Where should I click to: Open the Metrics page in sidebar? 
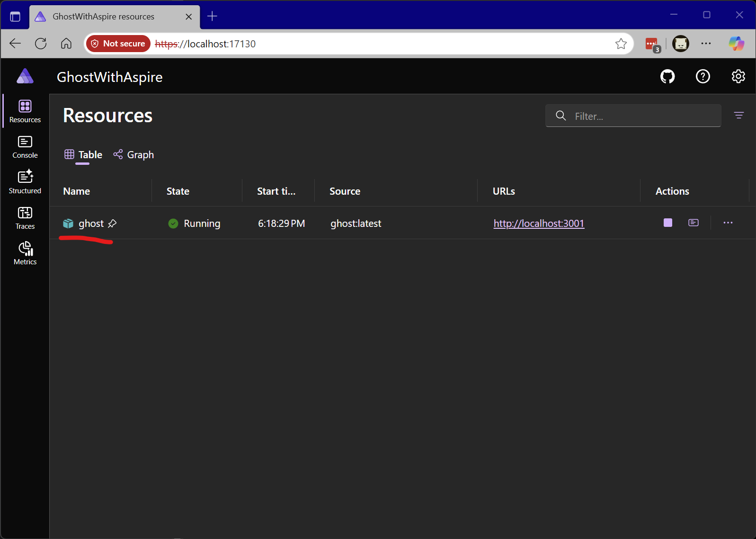coord(25,254)
